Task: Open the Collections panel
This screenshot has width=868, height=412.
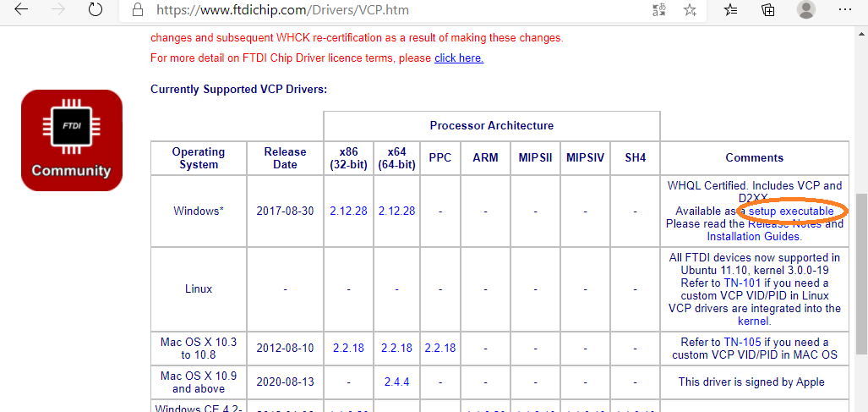Action: click(x=767, y=9)
